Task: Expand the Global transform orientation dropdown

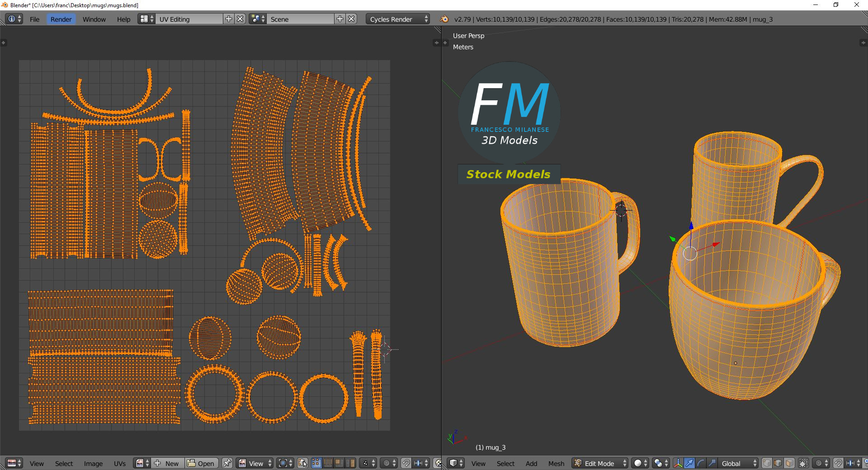Action: coord(737,463)
